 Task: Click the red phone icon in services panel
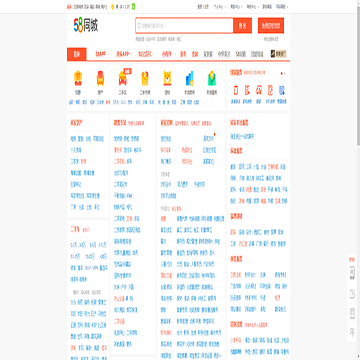point(236,90)
